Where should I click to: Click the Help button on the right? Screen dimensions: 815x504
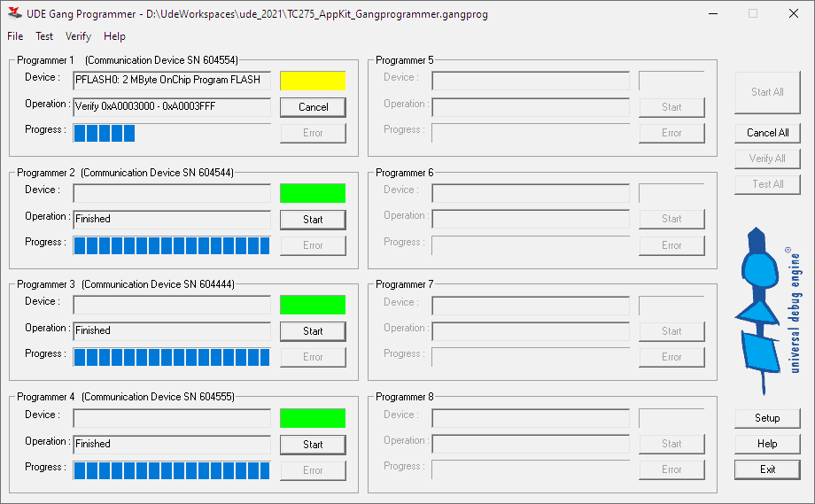click(767, 444)
